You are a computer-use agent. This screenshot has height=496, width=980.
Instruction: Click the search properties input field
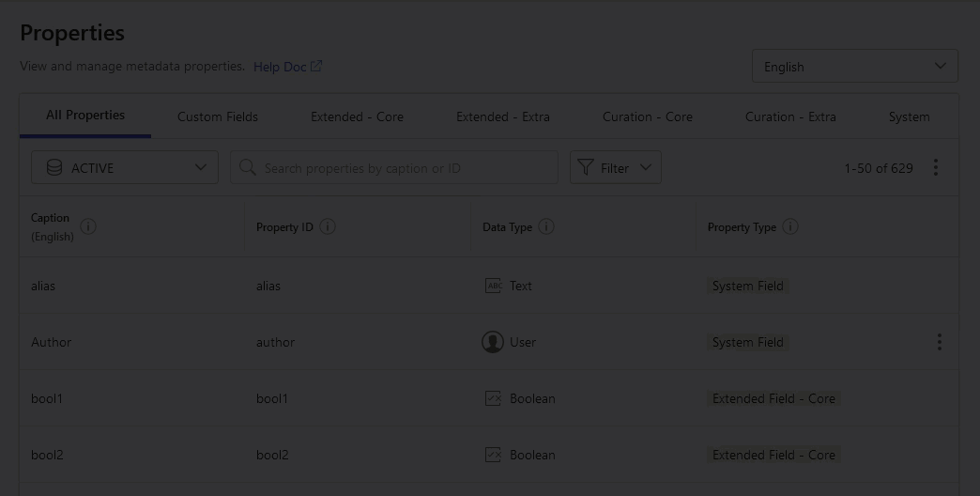pyautogui.click(x=394, y=167)
